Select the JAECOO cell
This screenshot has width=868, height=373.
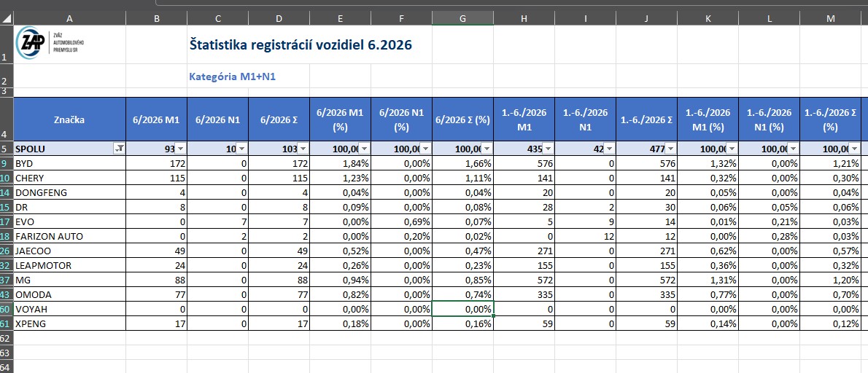coord(69,251)
